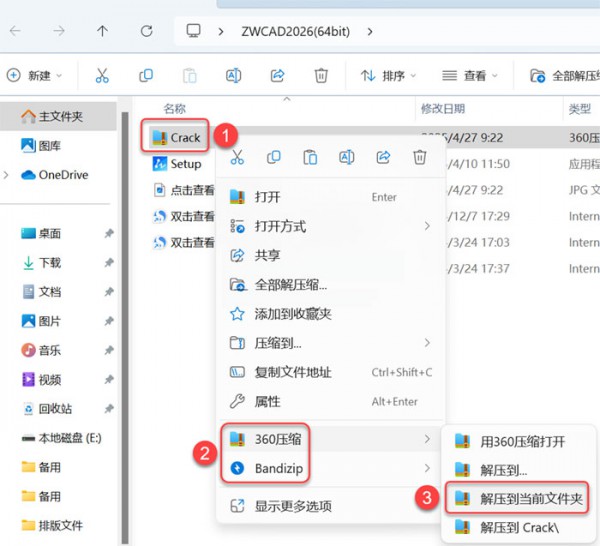The image size is (600, 546).
Task: Click Delete icon in the context menu
Action: 419,157
